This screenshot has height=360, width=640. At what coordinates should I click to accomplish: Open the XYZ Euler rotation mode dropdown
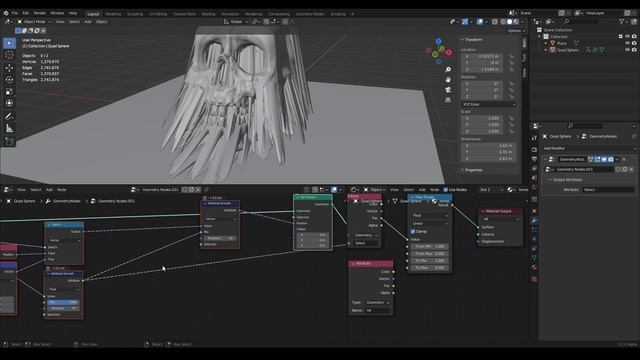(488, 104)
